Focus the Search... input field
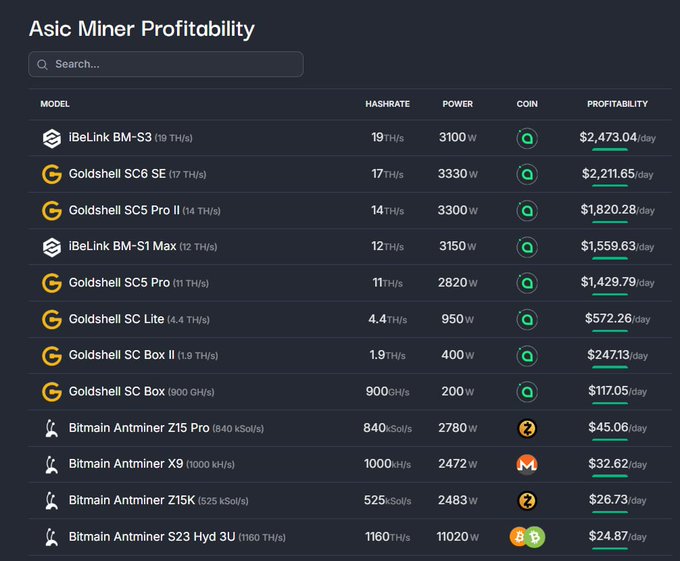This screenshot has width=680, height=561. point(166,64)
